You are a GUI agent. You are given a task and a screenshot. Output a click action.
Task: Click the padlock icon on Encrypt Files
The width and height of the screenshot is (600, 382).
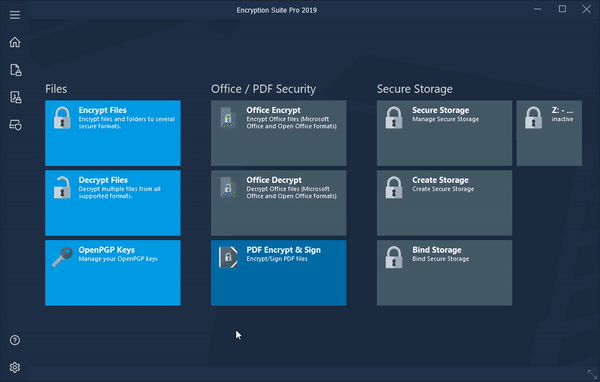pos(62,118)
